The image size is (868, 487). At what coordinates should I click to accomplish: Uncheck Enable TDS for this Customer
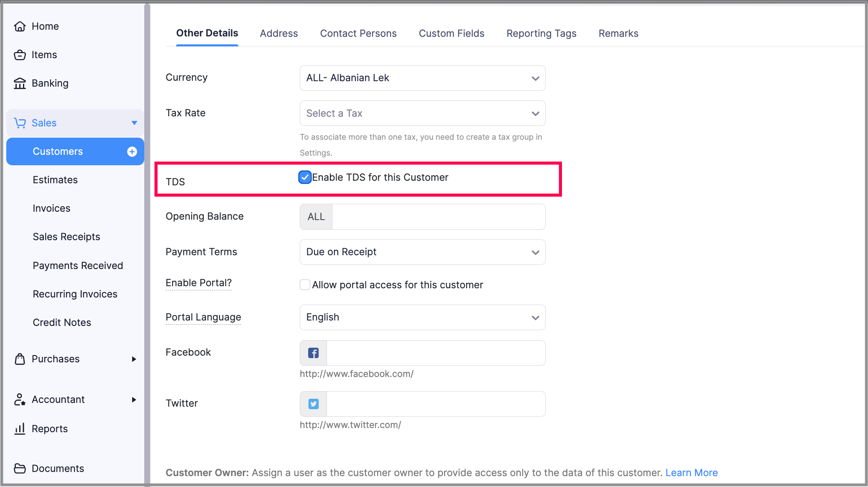(305, 177)
